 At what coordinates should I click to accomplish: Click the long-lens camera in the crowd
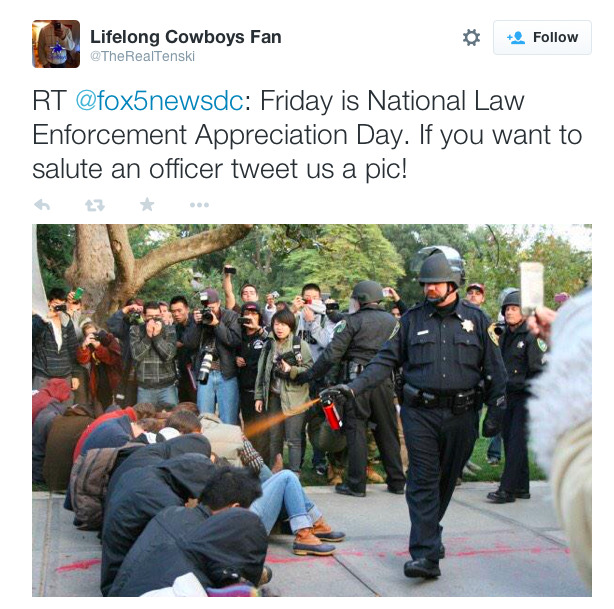(206, 366)
